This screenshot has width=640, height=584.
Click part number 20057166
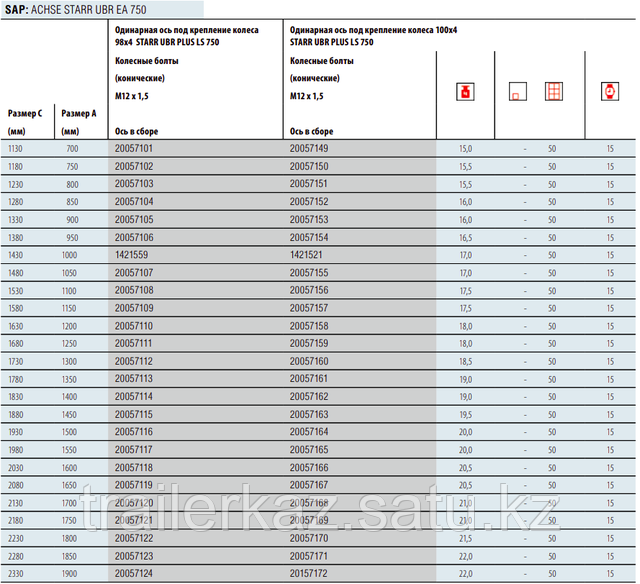coord(309,468)
